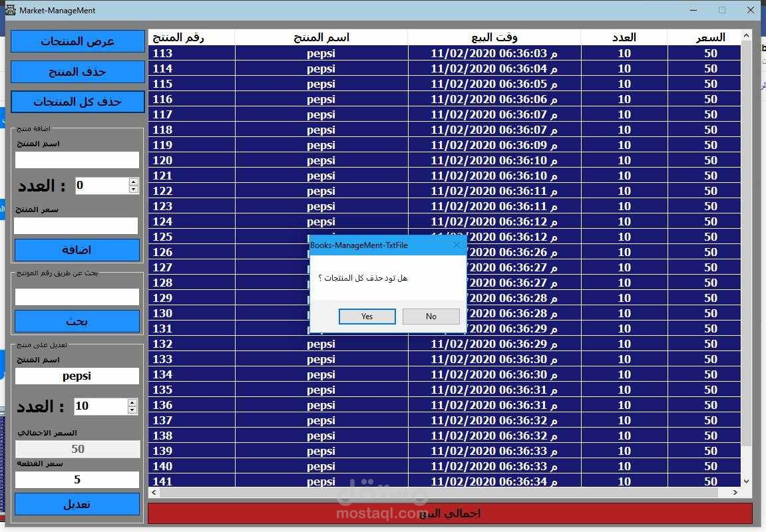The height and width of the screenshot is (532, 766).
Task: Select product number 116 cell
Action: [192, 99]
